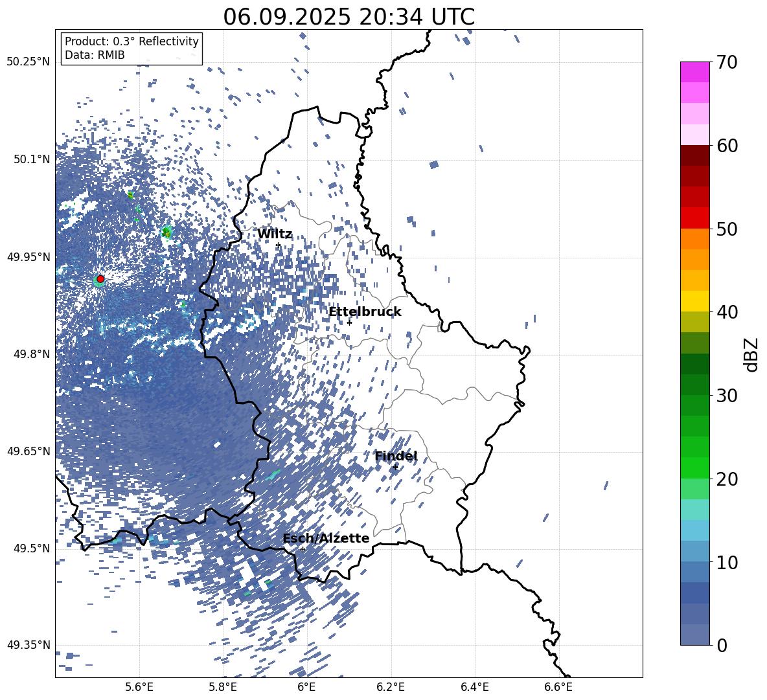This screenshot has width=767, height=700.
Task: Click the 60 colorbar tick label
Action: (727, 146)
